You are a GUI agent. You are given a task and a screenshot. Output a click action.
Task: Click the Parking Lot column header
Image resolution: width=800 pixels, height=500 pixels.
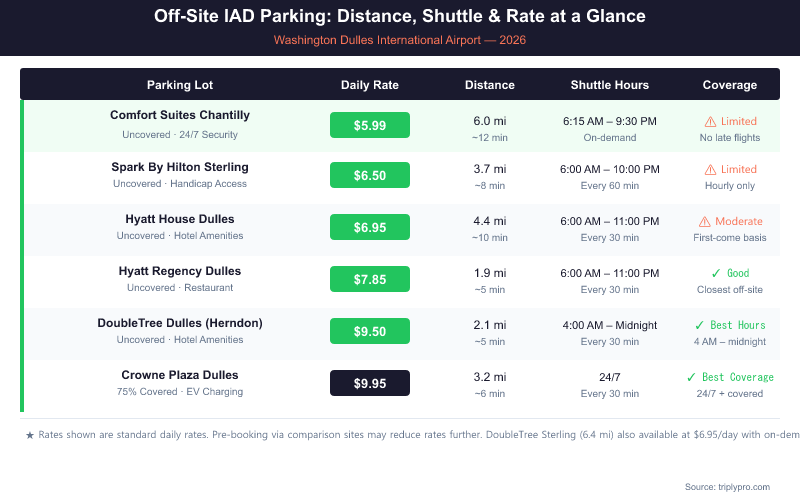coord(180,85)
